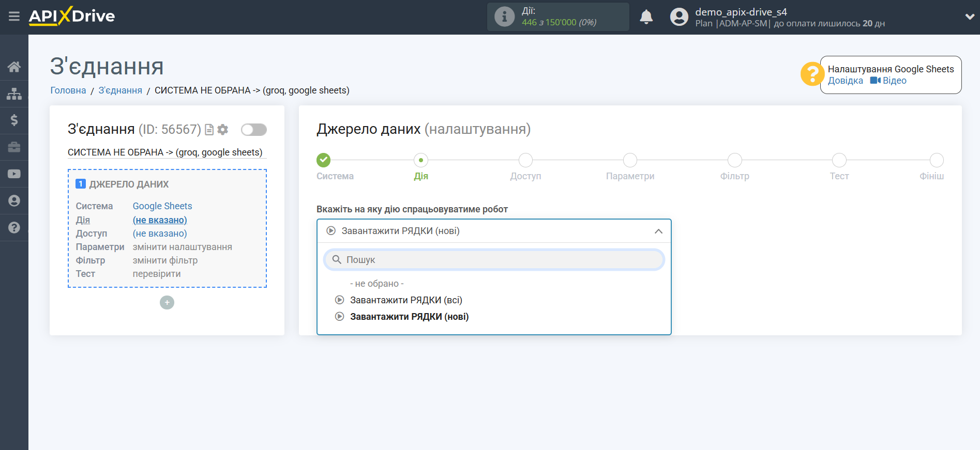Click the connection settings gear icon
This screenshot has height=450, width=980.
[223, 130]
